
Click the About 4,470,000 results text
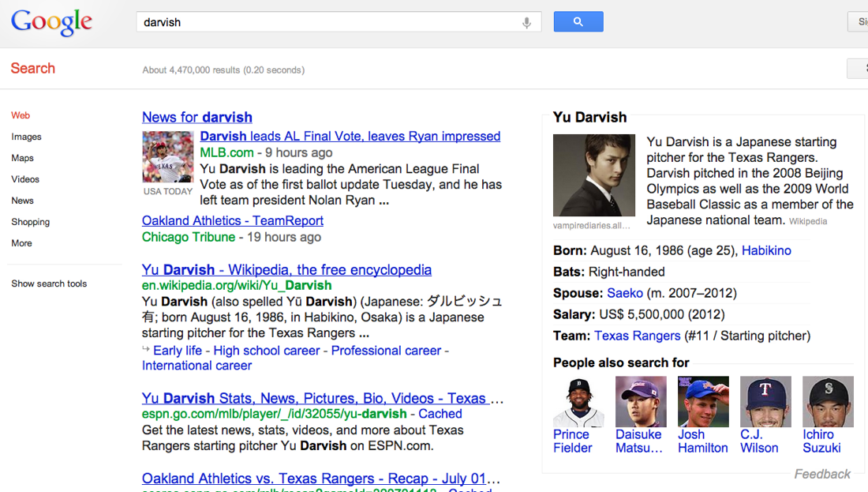223,70
